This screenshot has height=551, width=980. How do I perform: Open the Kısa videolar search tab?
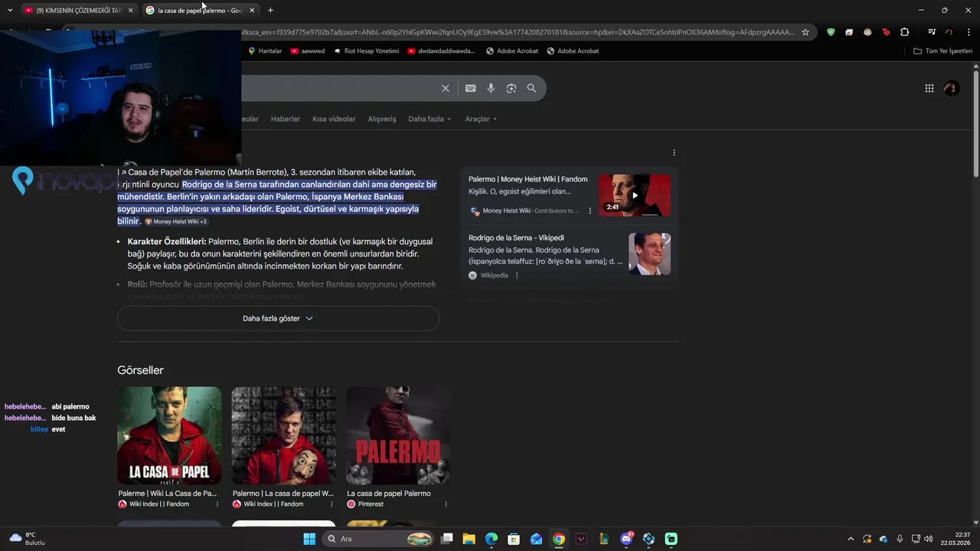334,119
